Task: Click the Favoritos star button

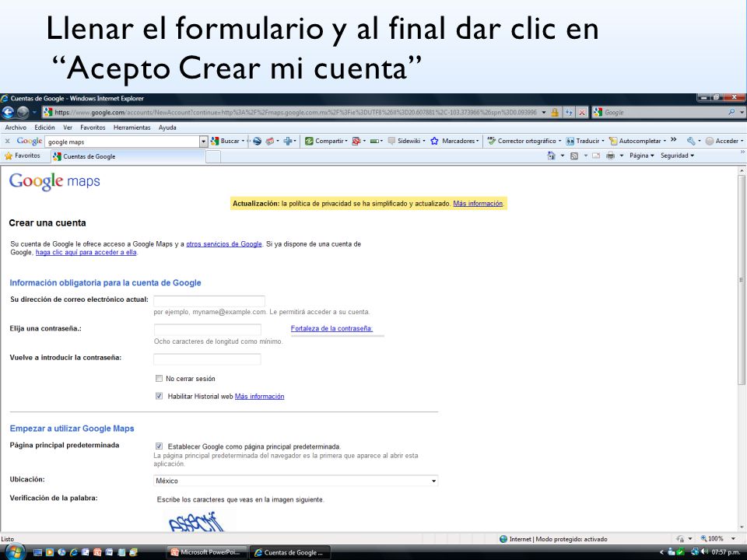Action: 23,156
